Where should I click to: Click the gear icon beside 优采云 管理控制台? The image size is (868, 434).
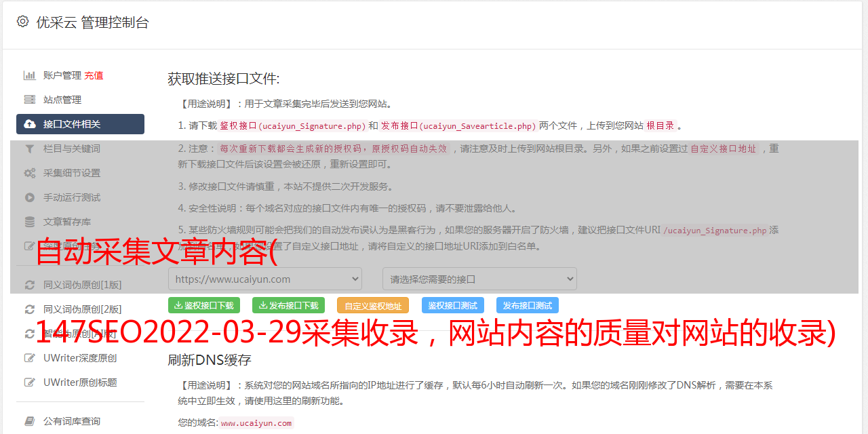pyautogui.click(x=22, y=22)
